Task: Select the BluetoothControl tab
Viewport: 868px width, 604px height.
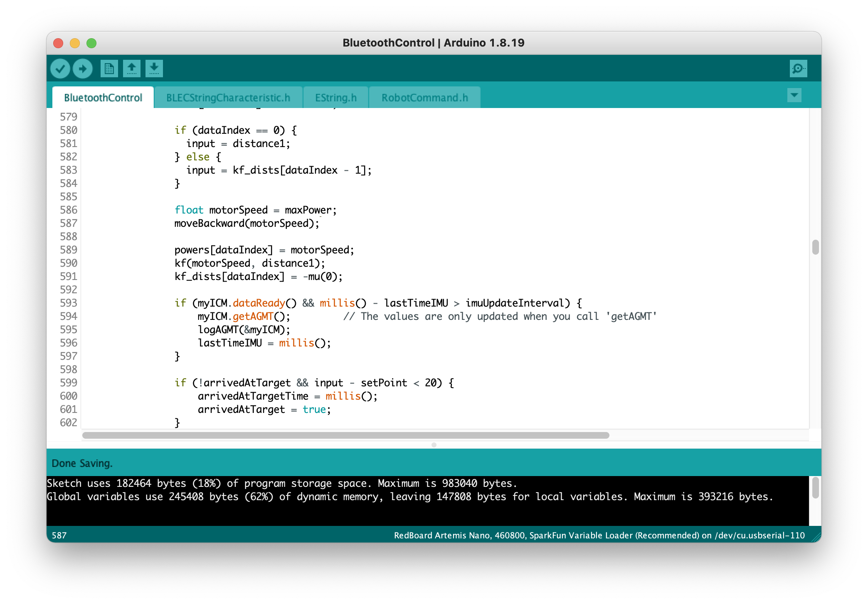Action: pyautogui.click(x=103, y=98)
